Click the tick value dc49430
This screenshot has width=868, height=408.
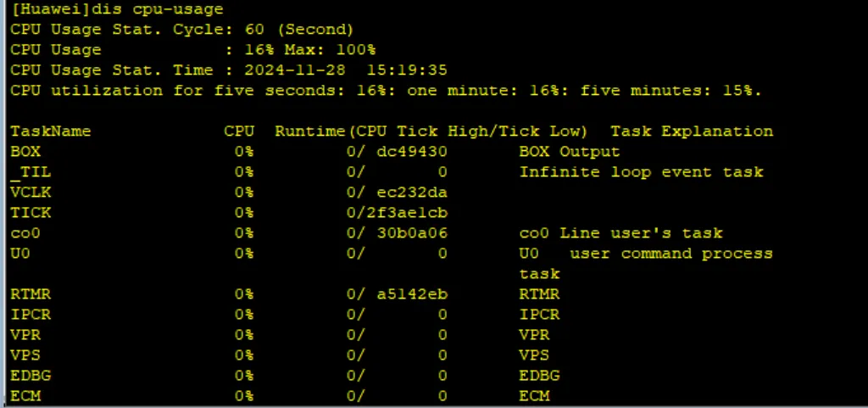[x=412, y=152]
